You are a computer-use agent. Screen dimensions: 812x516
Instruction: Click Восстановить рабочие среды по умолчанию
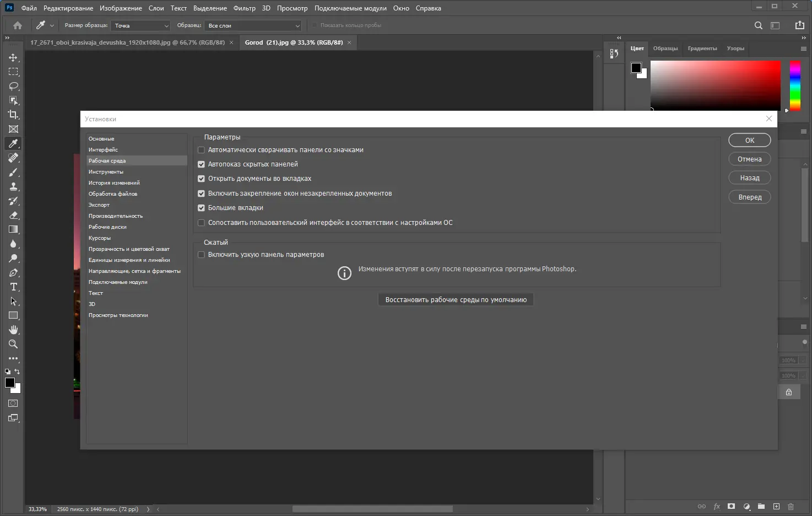click(456, 300)
